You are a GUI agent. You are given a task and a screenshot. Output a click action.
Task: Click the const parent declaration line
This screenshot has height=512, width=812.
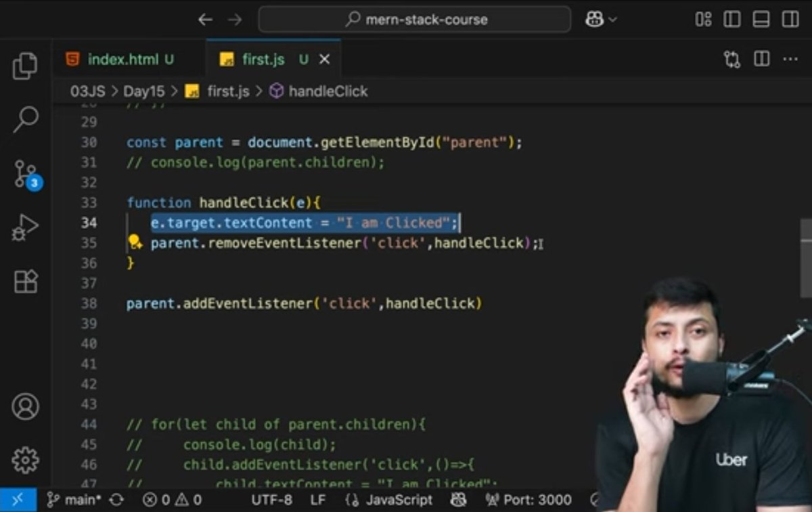324,143
